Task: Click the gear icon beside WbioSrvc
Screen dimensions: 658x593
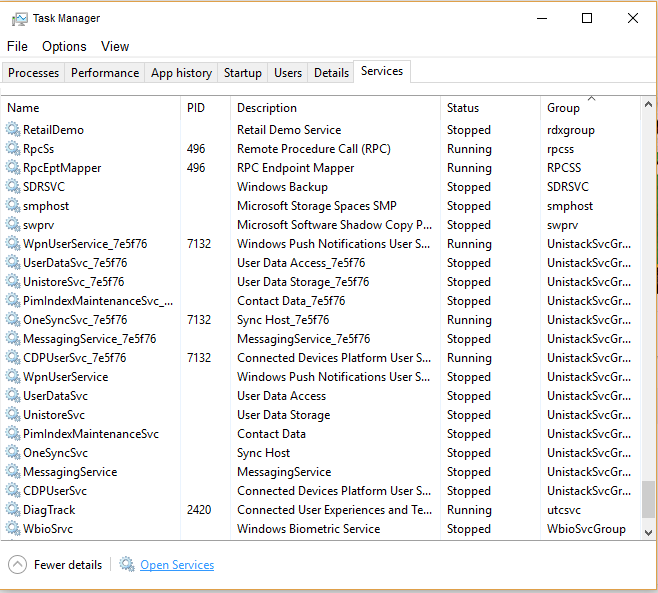Action: 13,528
